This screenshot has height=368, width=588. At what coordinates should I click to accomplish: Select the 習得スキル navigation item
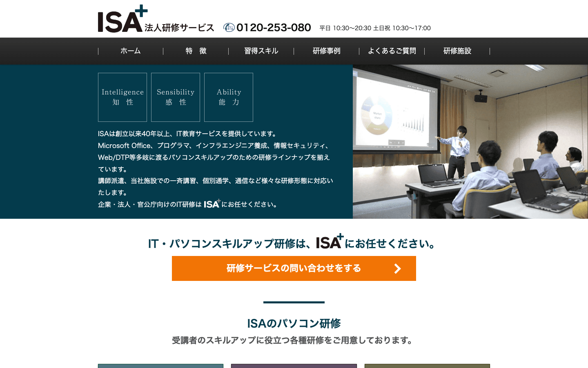[x=261, y=51]
